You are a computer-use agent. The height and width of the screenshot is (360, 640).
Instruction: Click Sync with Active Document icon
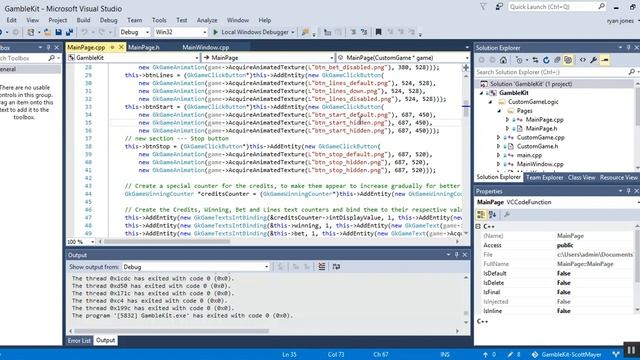[x=535, y=60]
